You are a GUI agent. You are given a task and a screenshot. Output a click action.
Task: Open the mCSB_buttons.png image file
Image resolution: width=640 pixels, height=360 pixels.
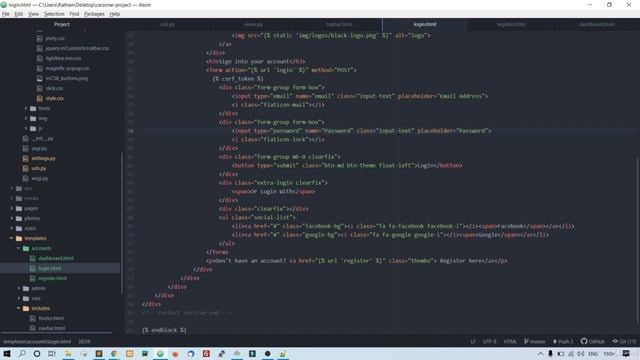click(x=67, y=78)
